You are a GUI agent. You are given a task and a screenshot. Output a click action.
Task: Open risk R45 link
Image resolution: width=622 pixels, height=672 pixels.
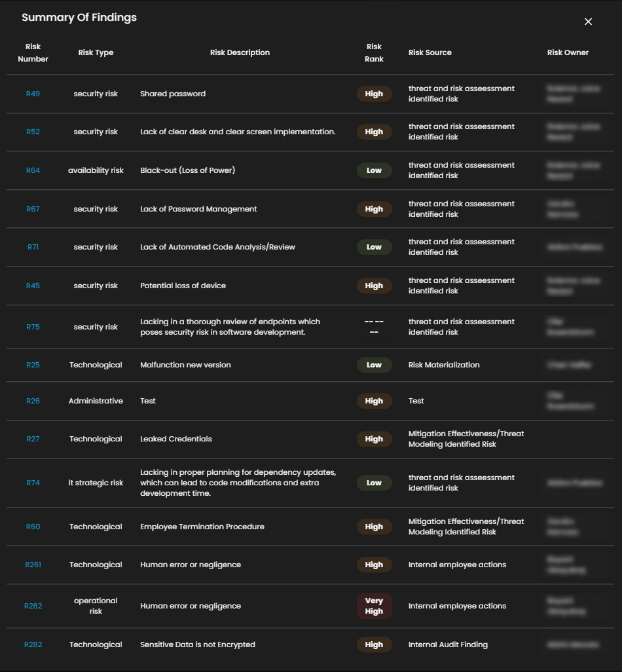click(33, 286)
